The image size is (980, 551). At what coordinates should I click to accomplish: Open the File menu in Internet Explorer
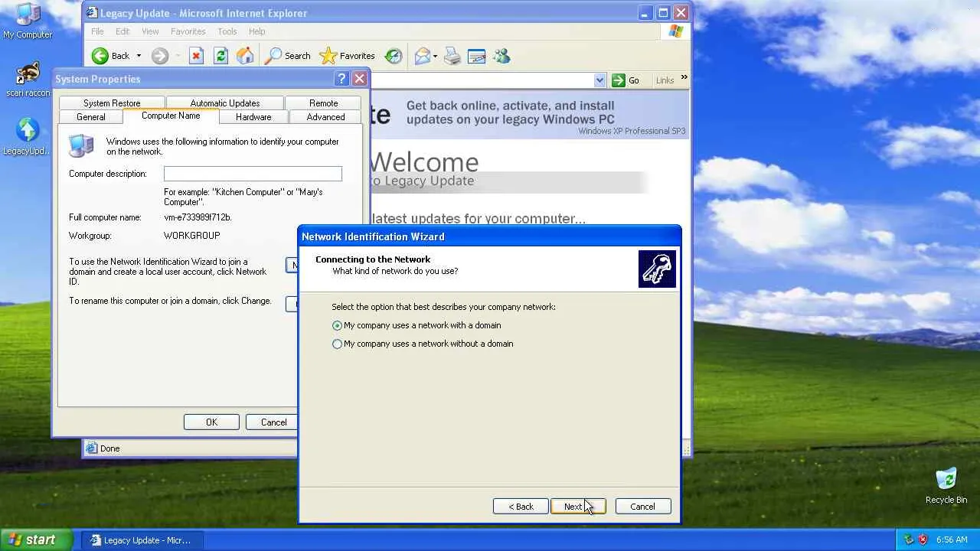97,31
